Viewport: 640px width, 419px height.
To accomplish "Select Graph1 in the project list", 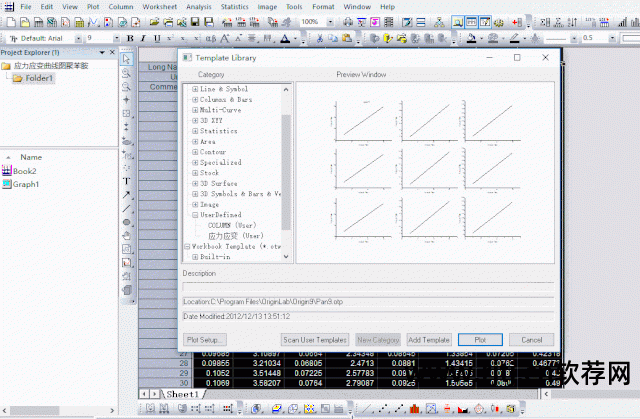I will 20,184.
